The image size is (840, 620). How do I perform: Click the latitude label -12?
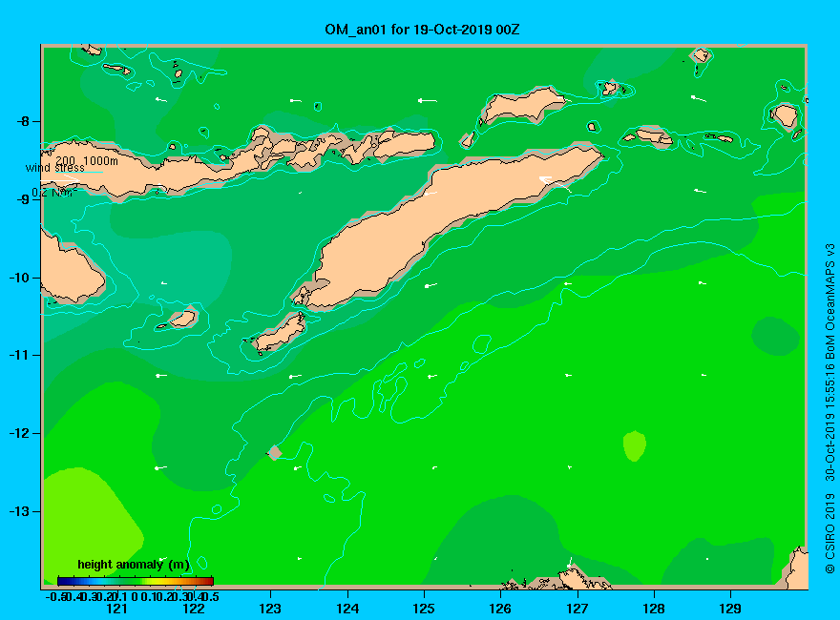tap(20, 433)
